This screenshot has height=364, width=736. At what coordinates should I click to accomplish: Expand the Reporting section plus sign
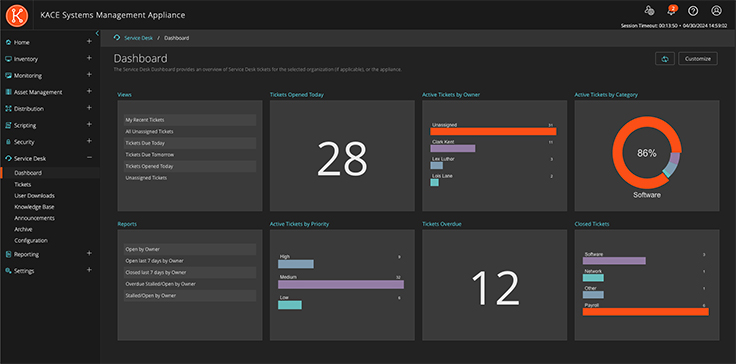[x=89, y=253]
